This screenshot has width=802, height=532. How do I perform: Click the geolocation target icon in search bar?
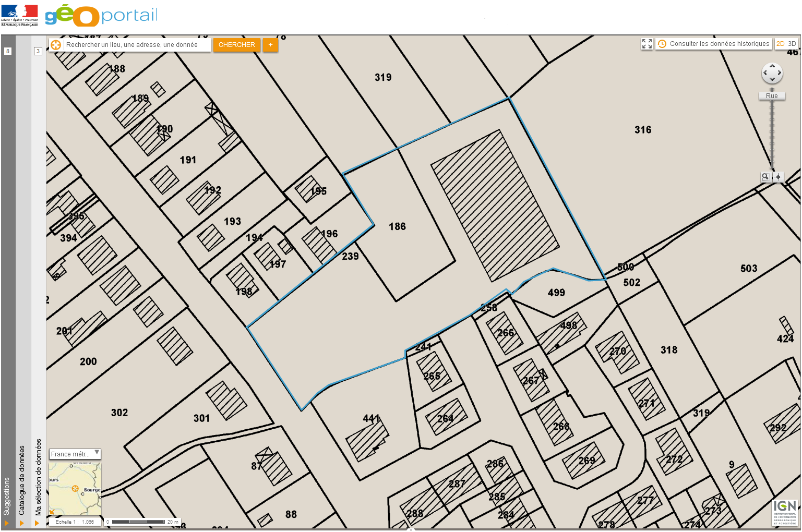click(x=56, y=45)
